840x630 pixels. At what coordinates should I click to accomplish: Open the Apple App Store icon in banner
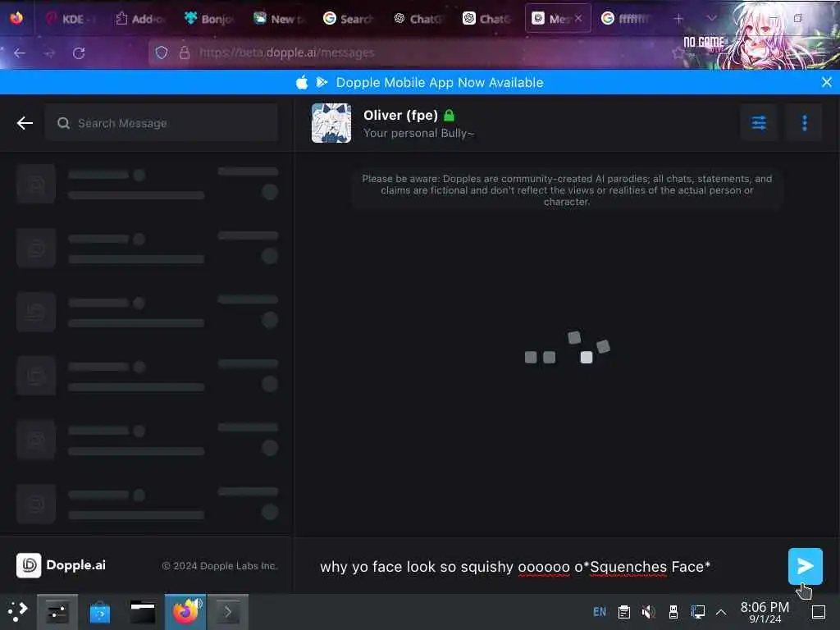tap(302, 82)
